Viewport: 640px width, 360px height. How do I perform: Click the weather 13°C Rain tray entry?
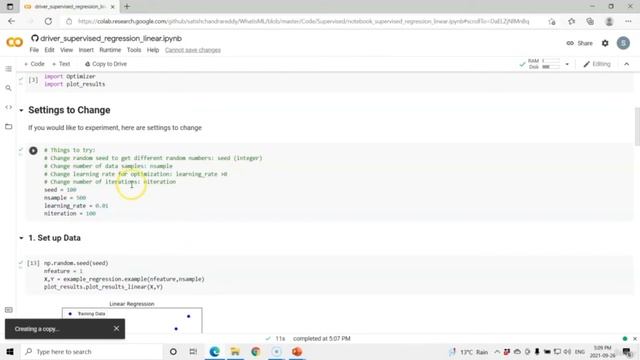pyautogui.click(x=469, y=352)
